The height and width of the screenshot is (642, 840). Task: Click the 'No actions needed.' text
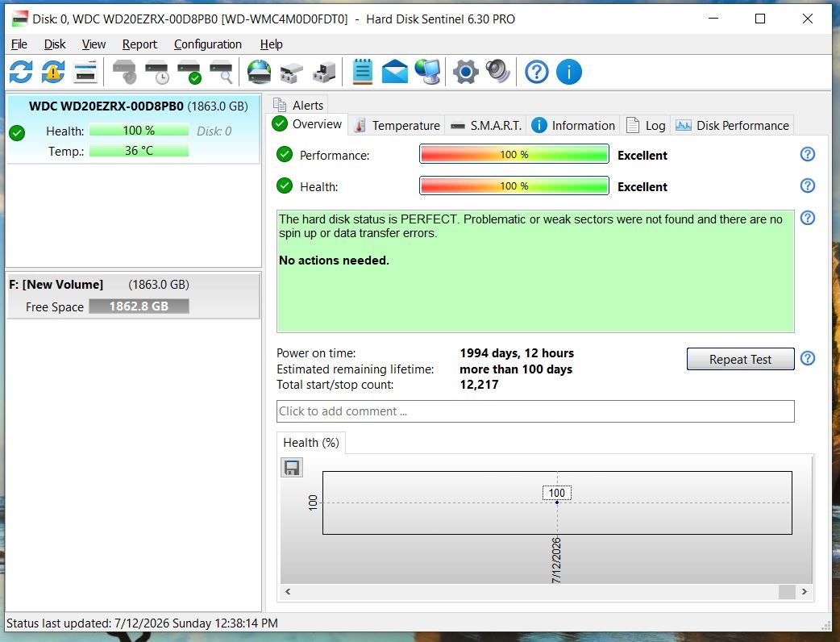(334, 260)
